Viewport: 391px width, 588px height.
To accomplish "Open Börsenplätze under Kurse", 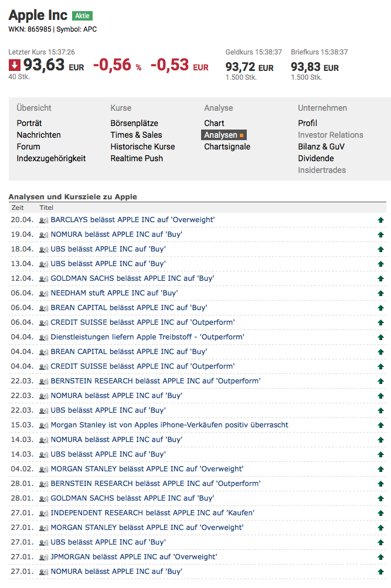I will click(134, 123).
